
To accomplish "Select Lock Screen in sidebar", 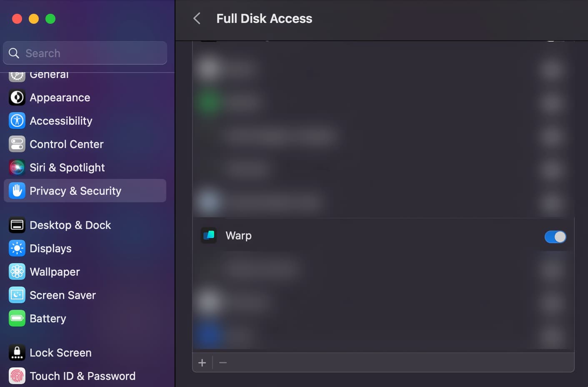I will pyautogui.click(x=60, y=353).
